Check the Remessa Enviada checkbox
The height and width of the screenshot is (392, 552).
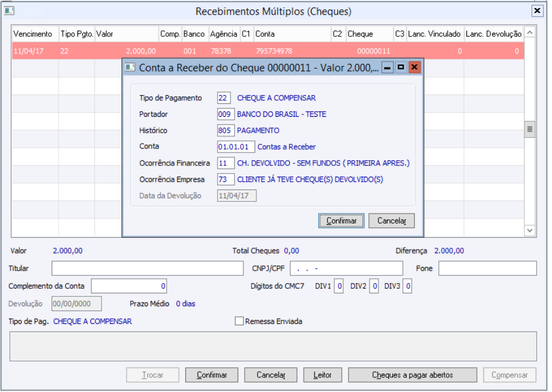pyautogui.click(x=239, y=321)
